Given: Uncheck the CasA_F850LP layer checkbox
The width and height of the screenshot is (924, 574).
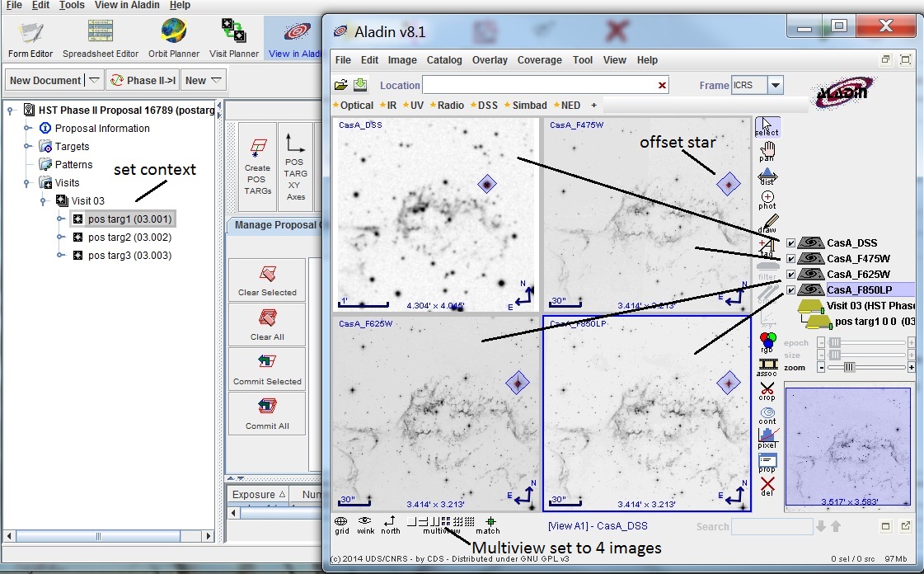Looking at the screenshot, I should point(790,290).
